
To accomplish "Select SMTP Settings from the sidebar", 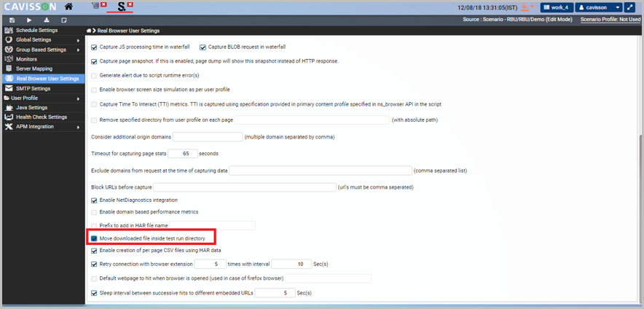I will [x=33, y=88].
